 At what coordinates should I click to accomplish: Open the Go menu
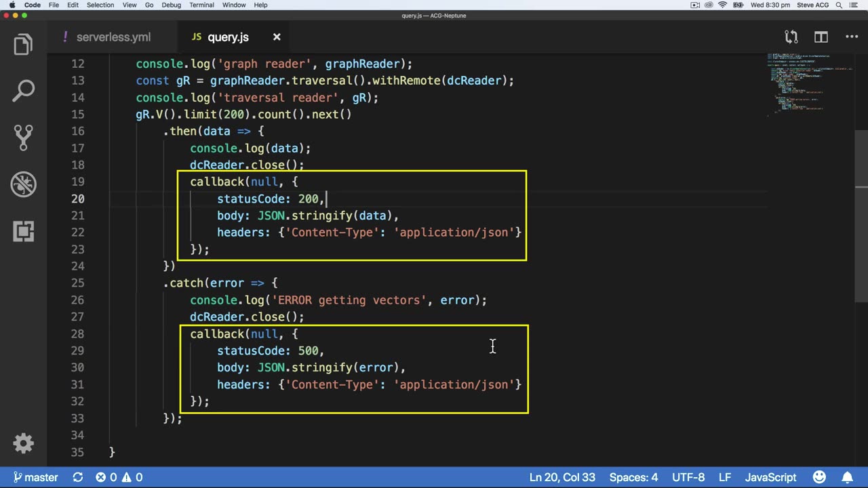pyautogui.click(x=149, y=5)
